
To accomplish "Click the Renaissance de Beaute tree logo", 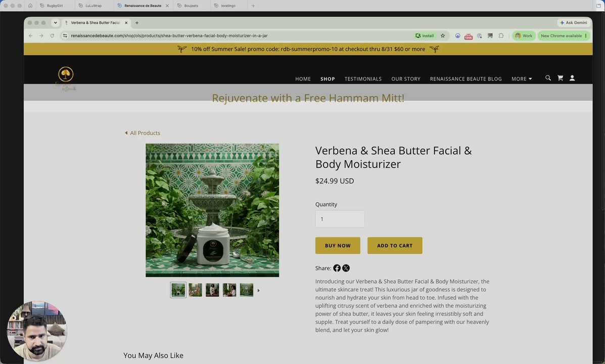I will pos(66,79).
